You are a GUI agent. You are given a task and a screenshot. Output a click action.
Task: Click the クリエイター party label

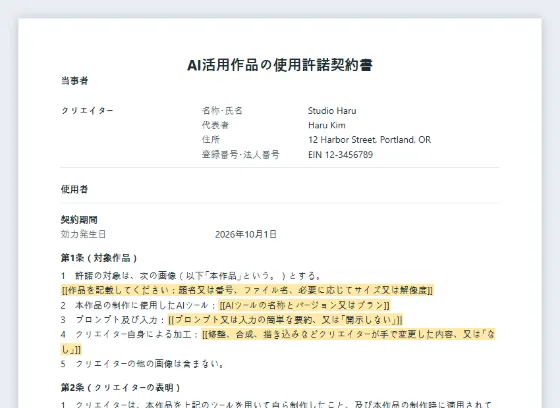[88, 111]
